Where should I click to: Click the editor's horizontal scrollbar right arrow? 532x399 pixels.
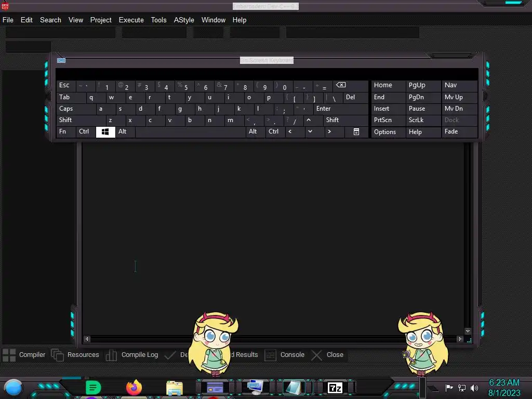[460, 339]
